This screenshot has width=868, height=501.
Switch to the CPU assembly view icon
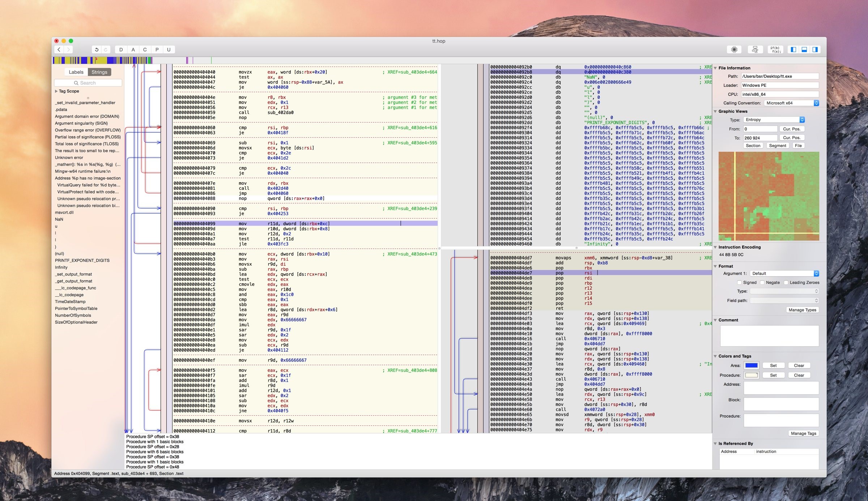[x=734, y=50]
